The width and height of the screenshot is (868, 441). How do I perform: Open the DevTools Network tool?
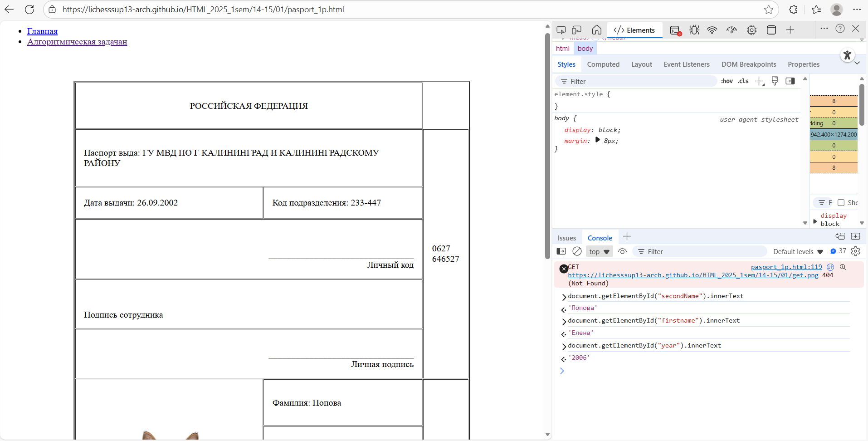pos(712,30)
